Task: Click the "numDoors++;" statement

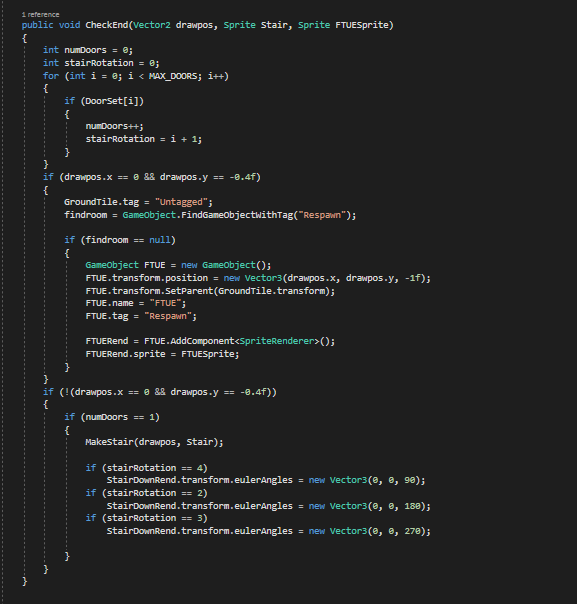Action: point(114,126)
